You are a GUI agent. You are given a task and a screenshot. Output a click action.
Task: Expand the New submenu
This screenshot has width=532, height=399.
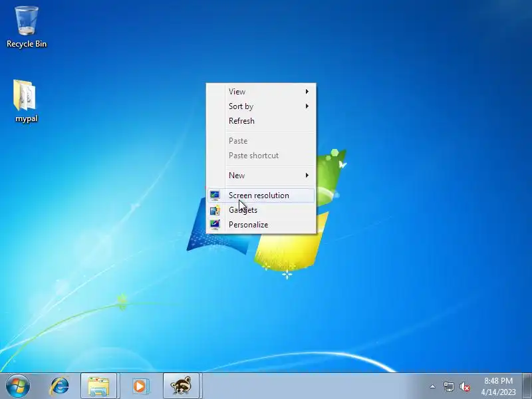click(x=261, y=176)
